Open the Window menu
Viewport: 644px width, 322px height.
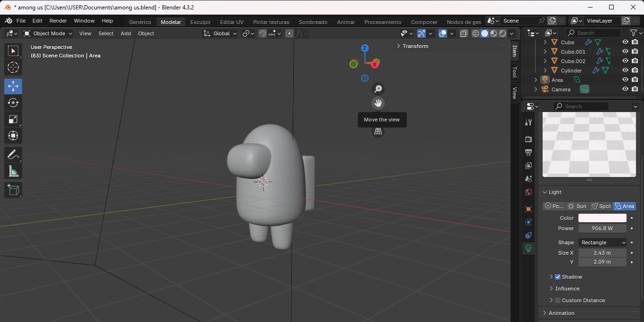tap(84, 21)
